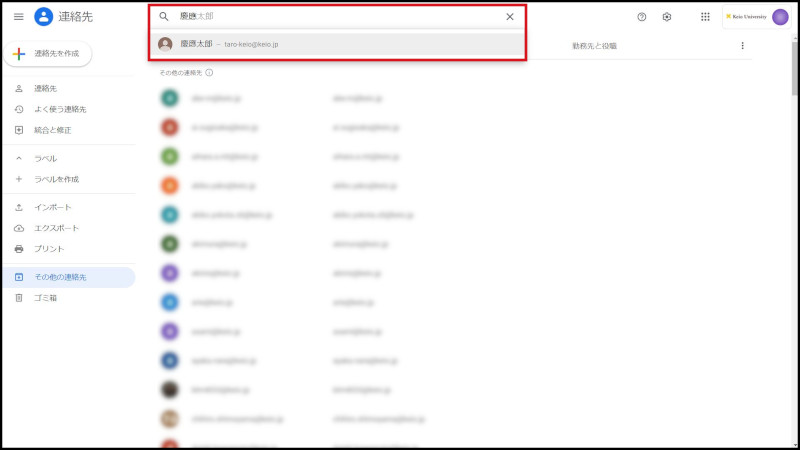Screen dimensions: 800x450
Task: Click the 連絡先を作成 button
Action: (48, 53)
